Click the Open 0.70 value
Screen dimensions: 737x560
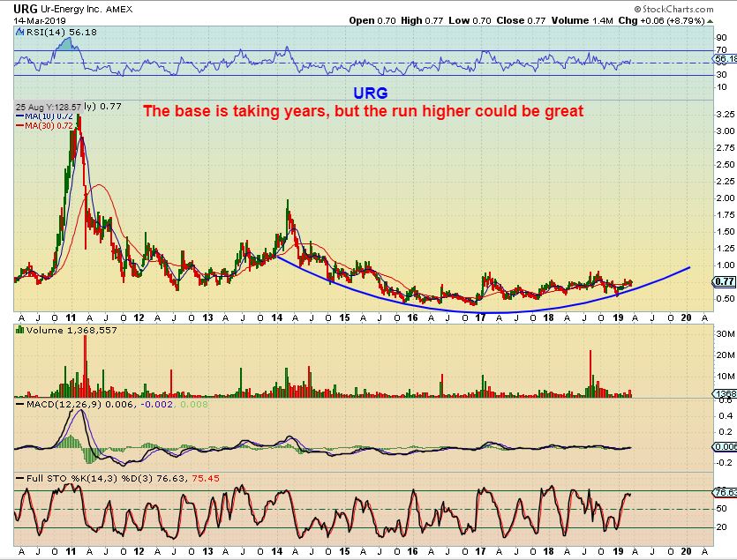coord(372,20)
